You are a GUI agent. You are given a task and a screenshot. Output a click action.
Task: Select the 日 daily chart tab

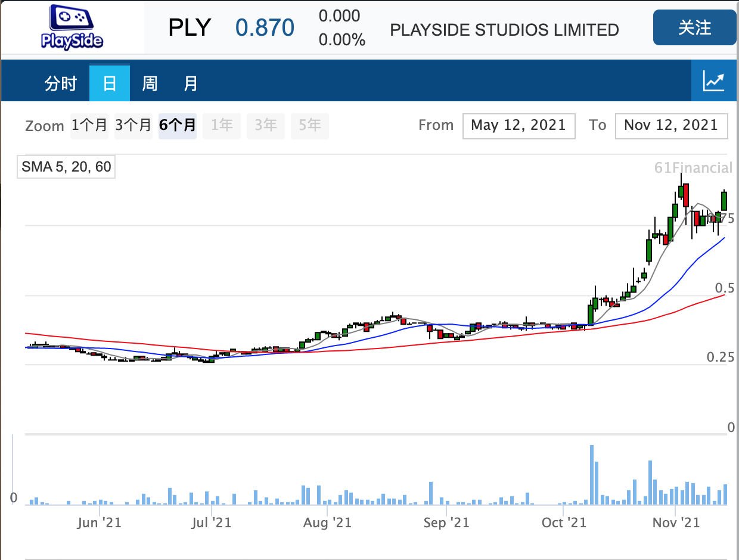[110, 83]
